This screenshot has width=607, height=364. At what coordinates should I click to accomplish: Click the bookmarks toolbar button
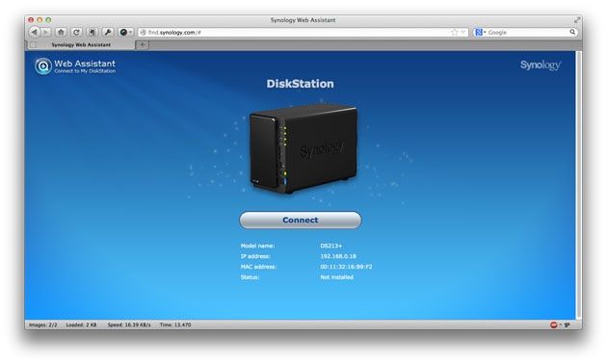[92, 32]
